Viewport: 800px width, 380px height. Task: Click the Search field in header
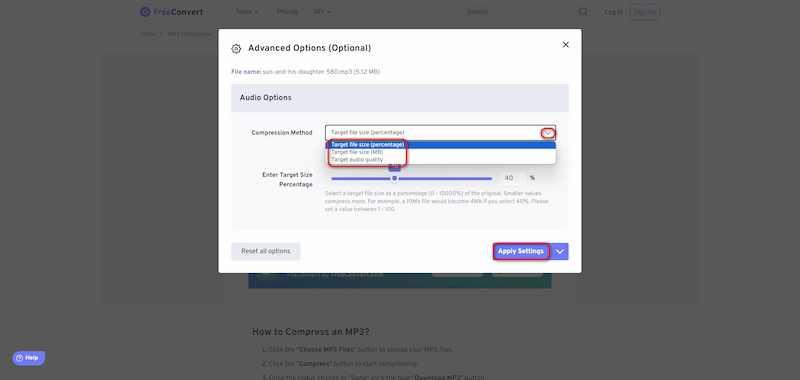(x=520, y=12)
